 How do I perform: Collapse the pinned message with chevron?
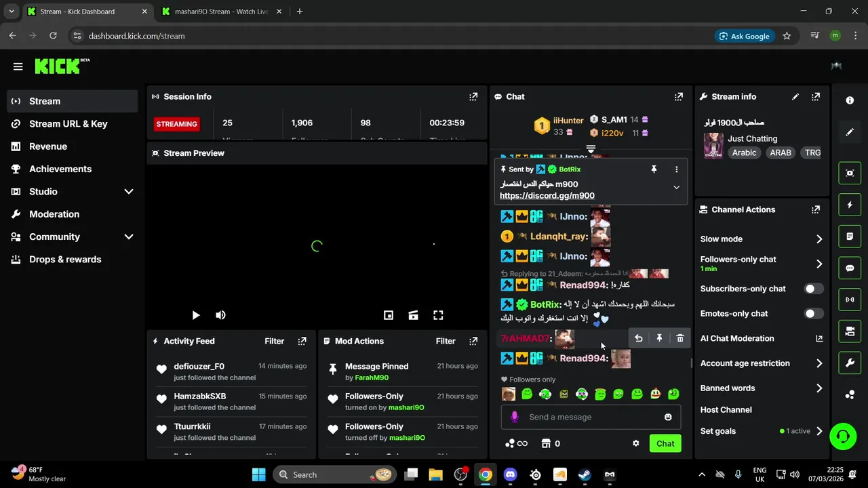(x=676, y=188)
